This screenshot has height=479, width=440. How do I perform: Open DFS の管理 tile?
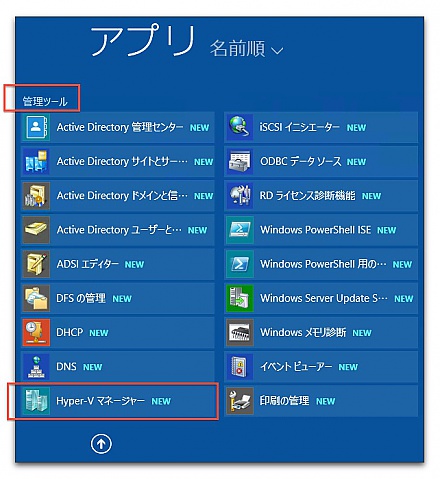pos(118,298)
